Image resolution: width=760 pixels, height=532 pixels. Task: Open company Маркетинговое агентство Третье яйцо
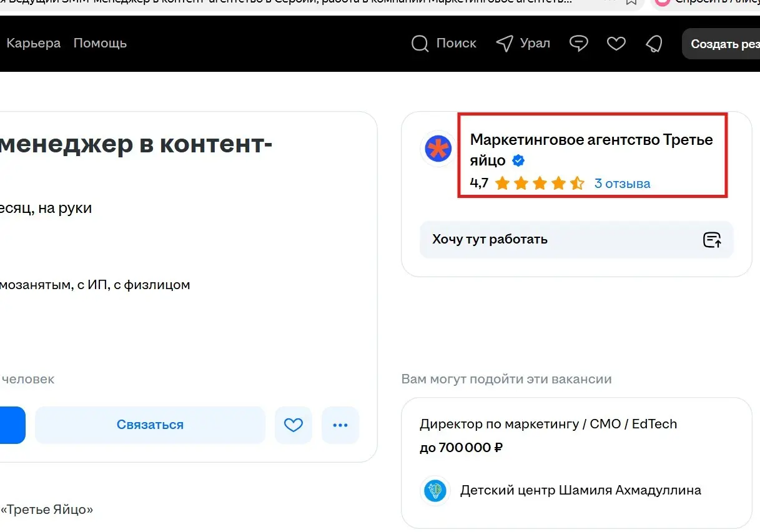tap(591, 149)
